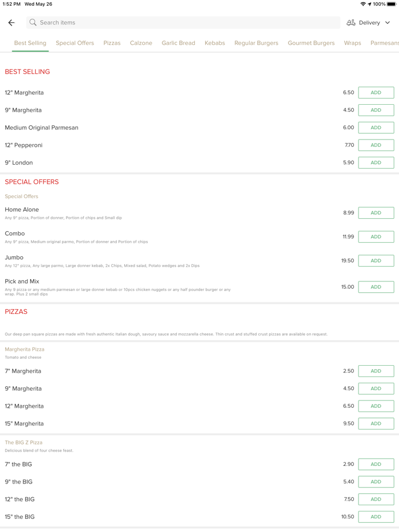The height and width of the screenshot is (532, 399).
Task: Add Medium Original Parmesan to order
Action: pyautogui.click(x=376, y=128)
